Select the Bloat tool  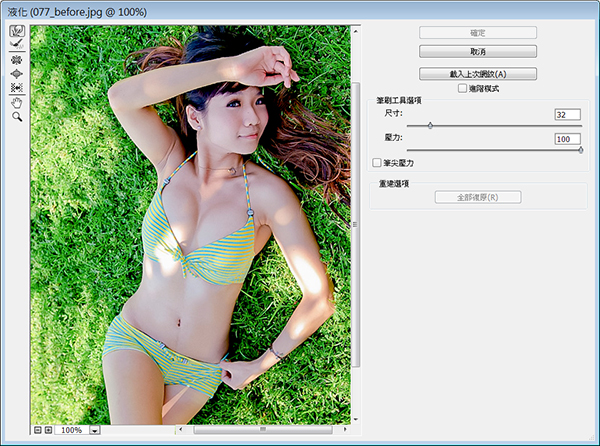coord(17,73)
